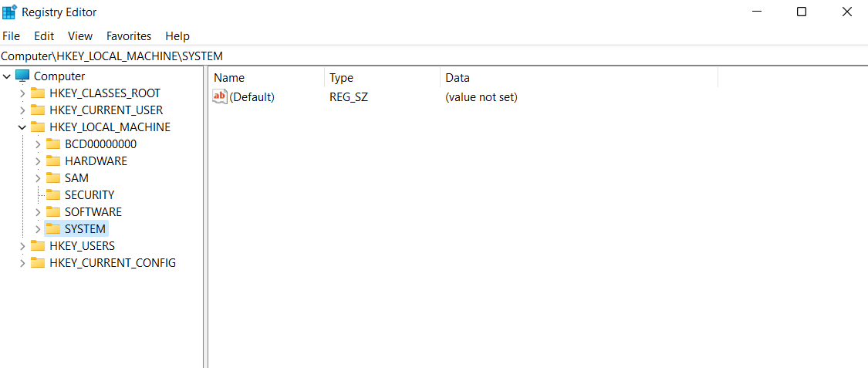Collapse the Computer root node
The height and width of the screenshot is (368, 868).
(x=7, y=76)
